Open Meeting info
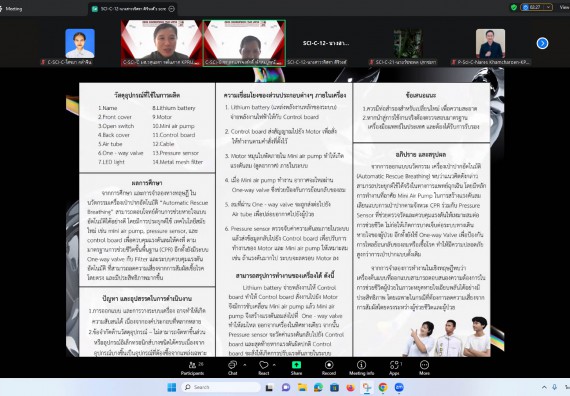This screenshot has width=570, height=396. (361, 368)
